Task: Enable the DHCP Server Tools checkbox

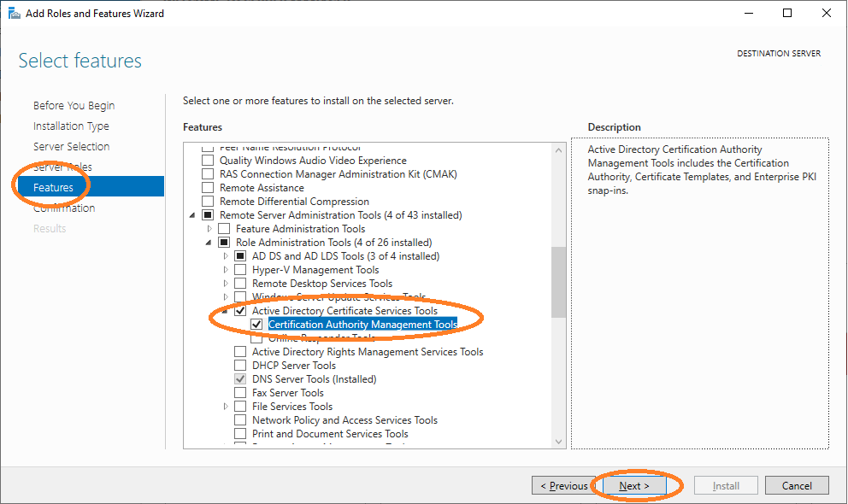Action: tap(240, 366)
